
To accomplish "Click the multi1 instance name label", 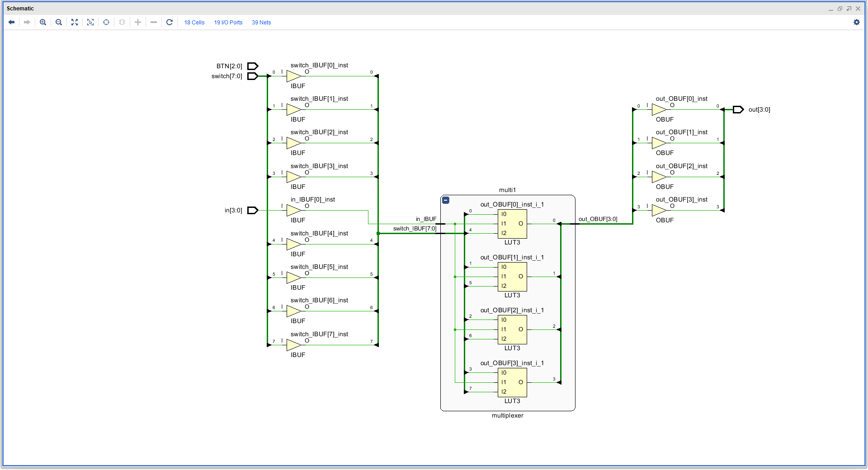I will click(x=507, y=190).
